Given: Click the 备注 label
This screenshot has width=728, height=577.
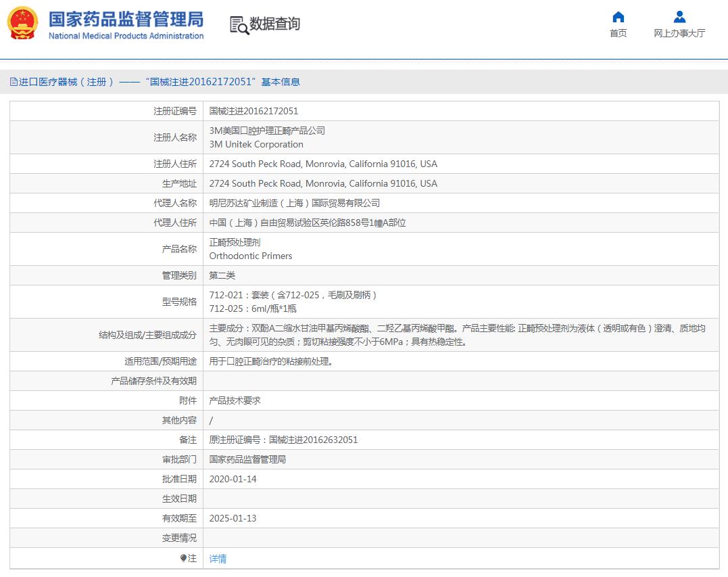Looking at the screenshot, I should [188, 440].
